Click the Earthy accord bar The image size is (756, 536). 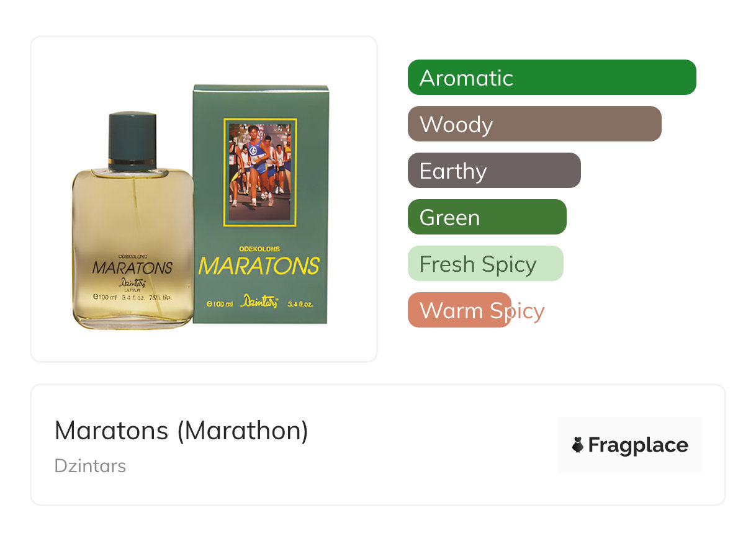494,171
